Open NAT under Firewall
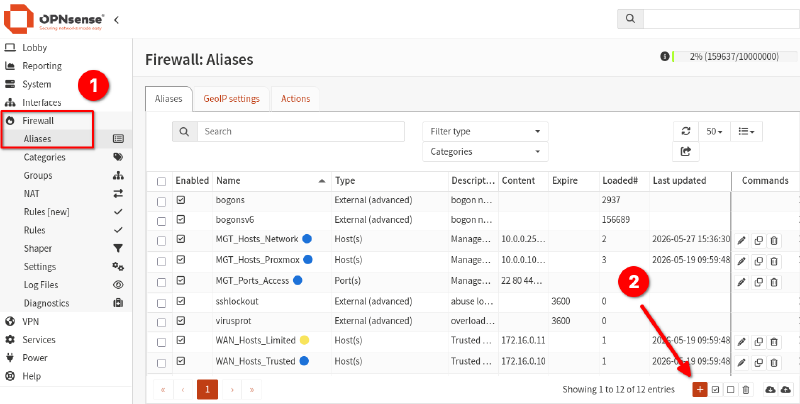This screenshot has height=404, width=800. 31,194
